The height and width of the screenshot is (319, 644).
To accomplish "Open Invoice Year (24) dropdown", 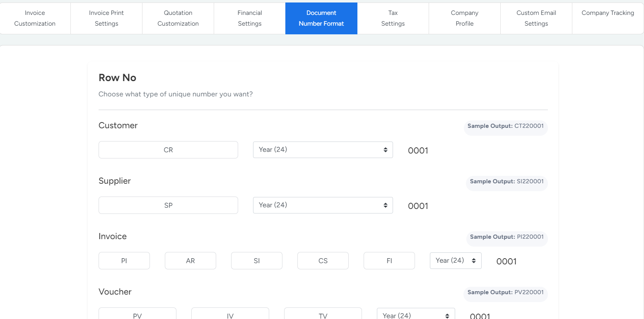I will click(456, 261).
